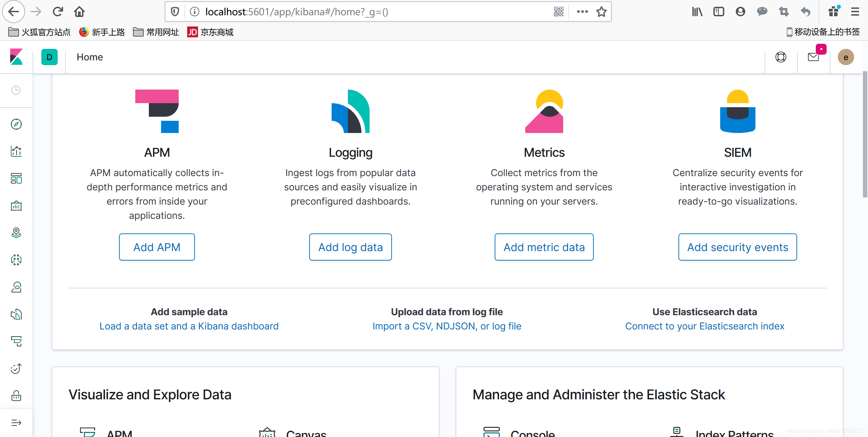The image size is (868, 437).
Task: Click the Add APM button
Action: (157, 247)
